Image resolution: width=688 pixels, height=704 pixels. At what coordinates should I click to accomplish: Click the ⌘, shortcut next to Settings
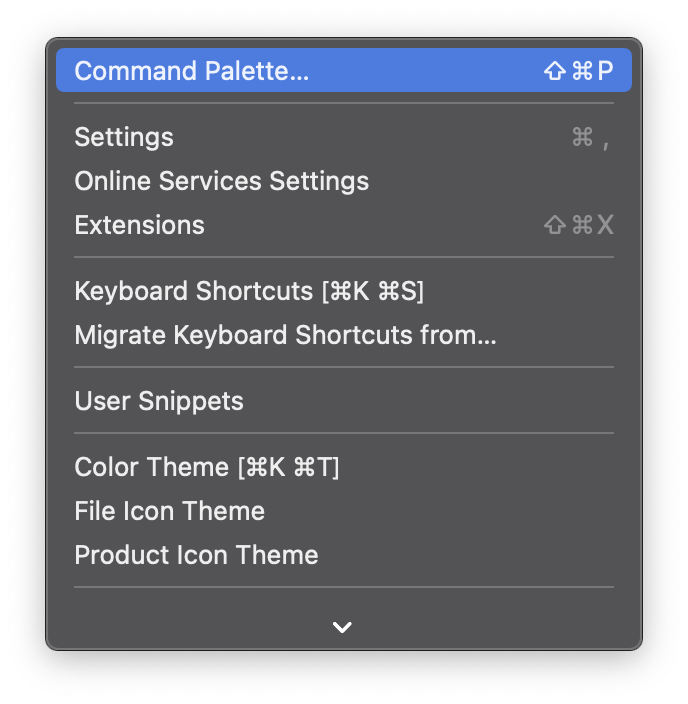[x=591, y=138]
